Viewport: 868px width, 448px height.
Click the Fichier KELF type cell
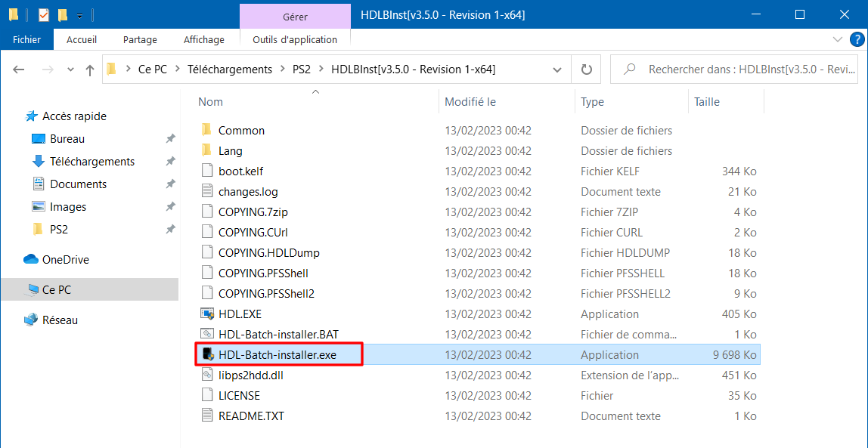point(610,171)
